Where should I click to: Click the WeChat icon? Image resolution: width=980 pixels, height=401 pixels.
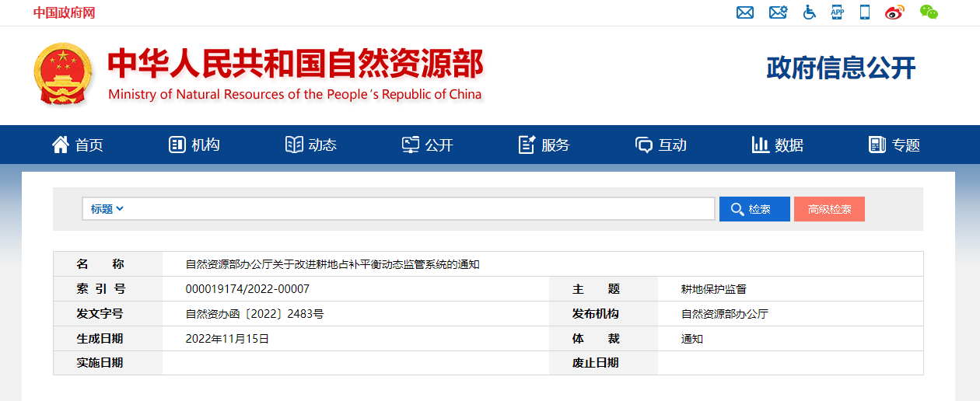pyautogui.click(x=929, y=12)
